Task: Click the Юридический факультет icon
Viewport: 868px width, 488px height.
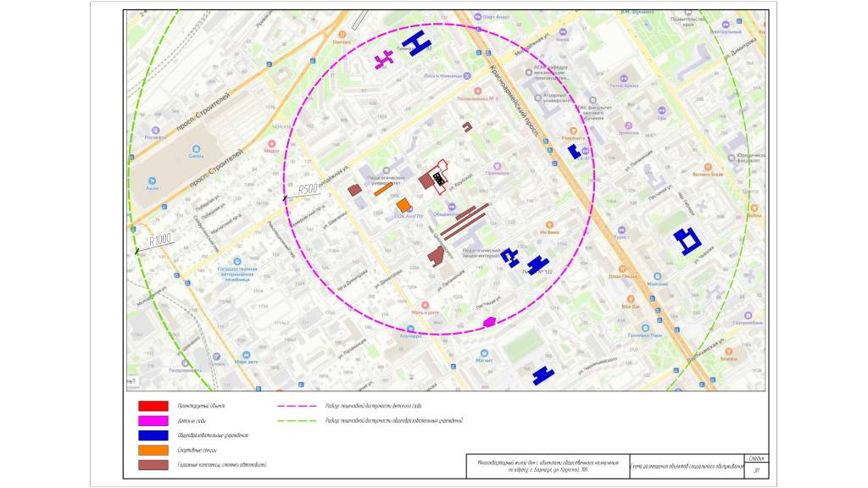Action: (732, 158)
